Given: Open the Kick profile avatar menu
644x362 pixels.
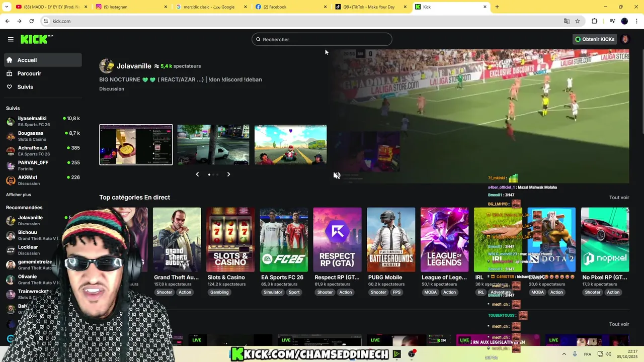Looking at the screenshot, I should [625, 39].
